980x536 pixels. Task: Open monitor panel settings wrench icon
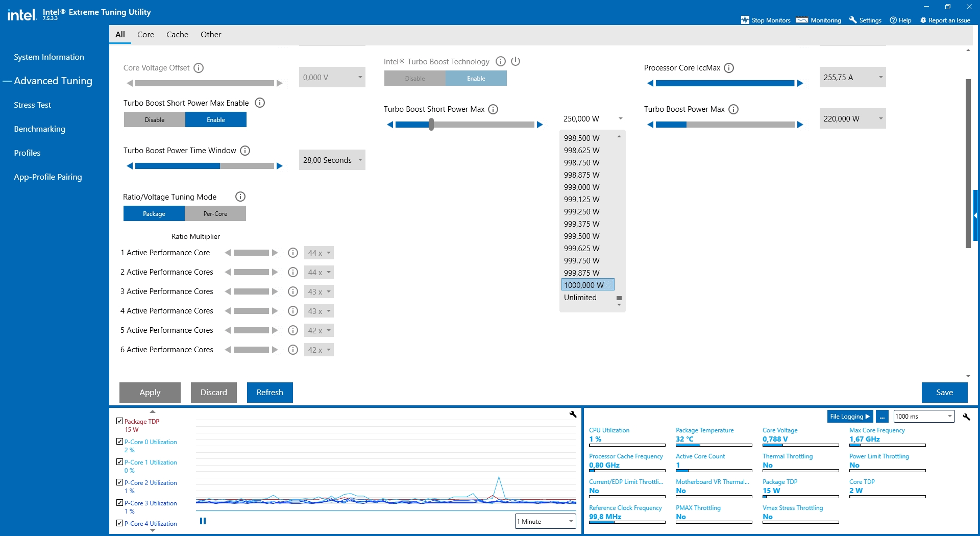[966, 417]
